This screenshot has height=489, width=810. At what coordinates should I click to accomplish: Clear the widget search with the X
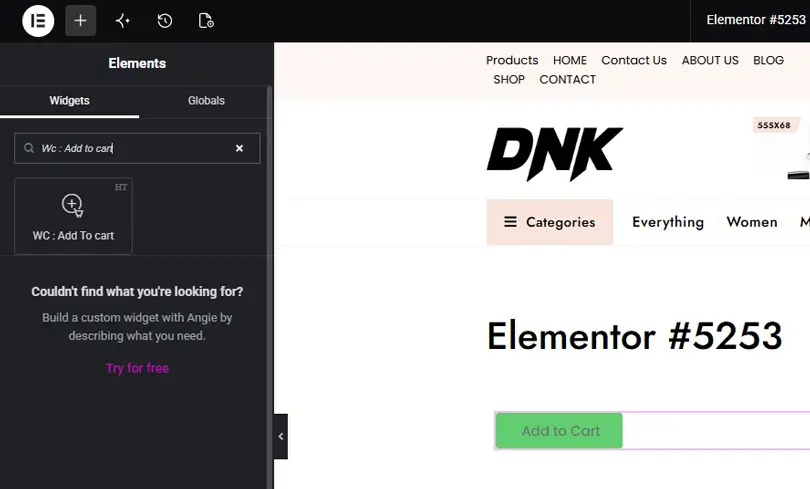(239, 148)
